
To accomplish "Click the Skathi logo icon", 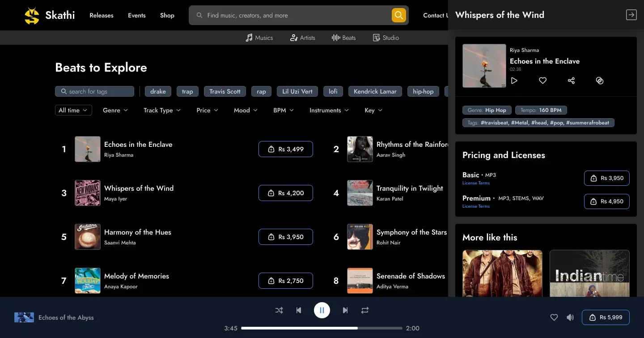I will pos(32,16).
